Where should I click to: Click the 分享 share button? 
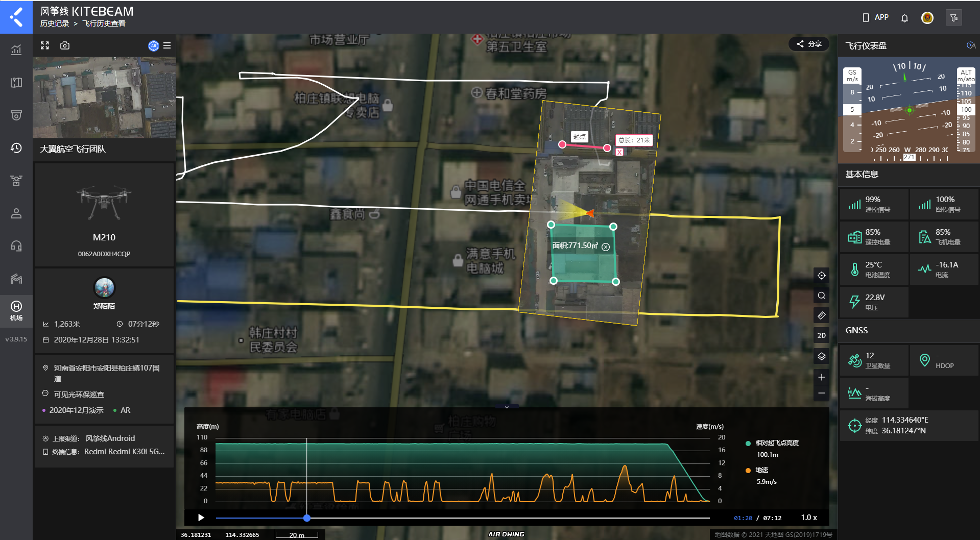click(x=809, y=44)
